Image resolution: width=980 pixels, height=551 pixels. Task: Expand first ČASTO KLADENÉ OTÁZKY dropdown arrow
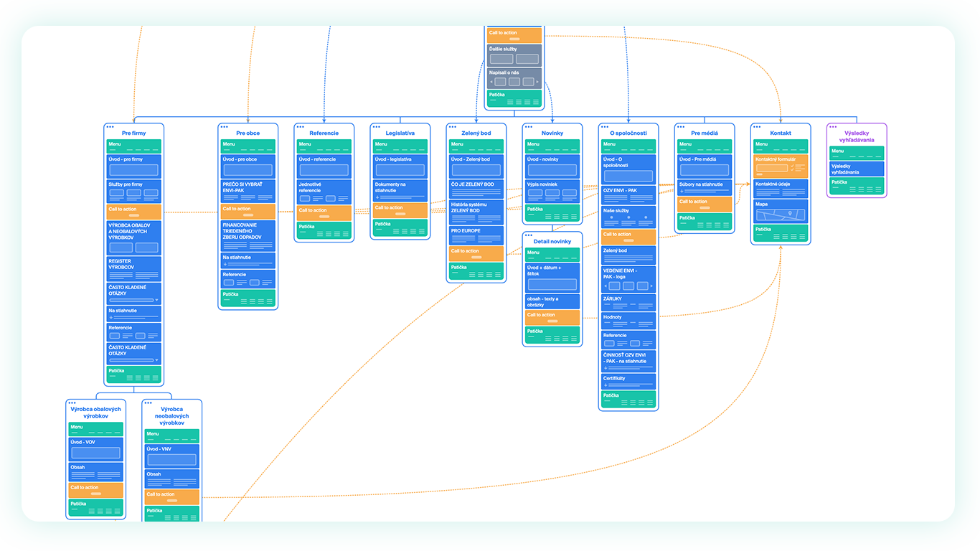click(x=156, y=300)
